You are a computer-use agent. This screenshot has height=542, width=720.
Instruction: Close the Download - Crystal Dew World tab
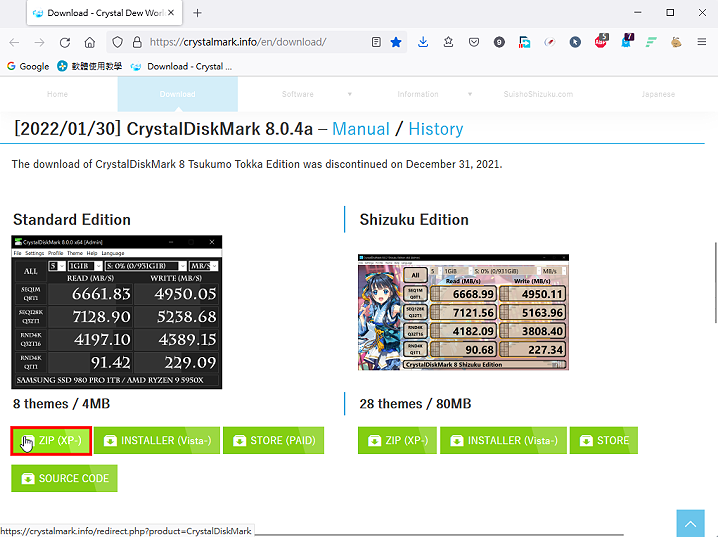[x=171, y=13]
